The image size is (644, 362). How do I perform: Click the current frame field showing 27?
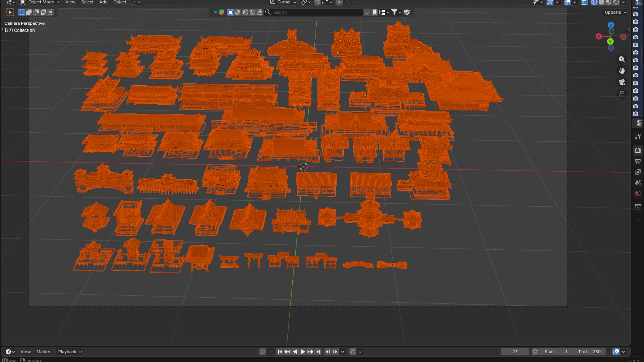(515, 352)
